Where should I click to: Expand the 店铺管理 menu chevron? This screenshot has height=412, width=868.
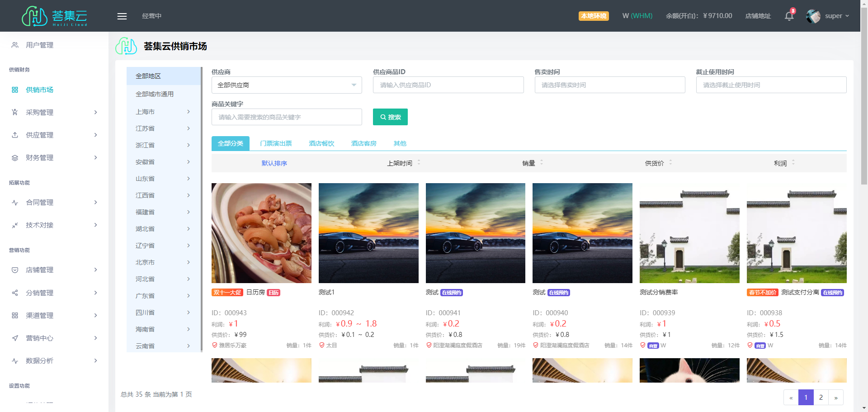pos(95,270)
